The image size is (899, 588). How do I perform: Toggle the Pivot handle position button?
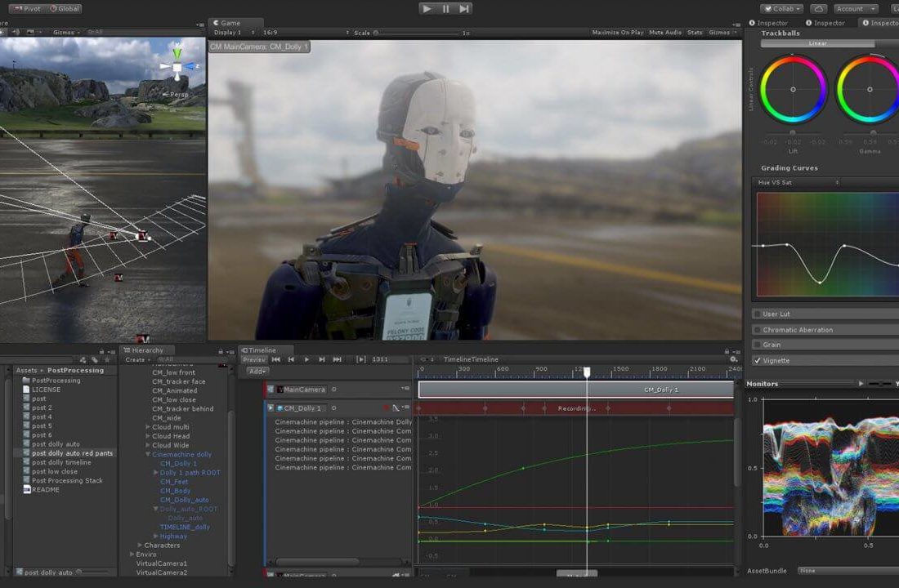[x=28, y=9]
